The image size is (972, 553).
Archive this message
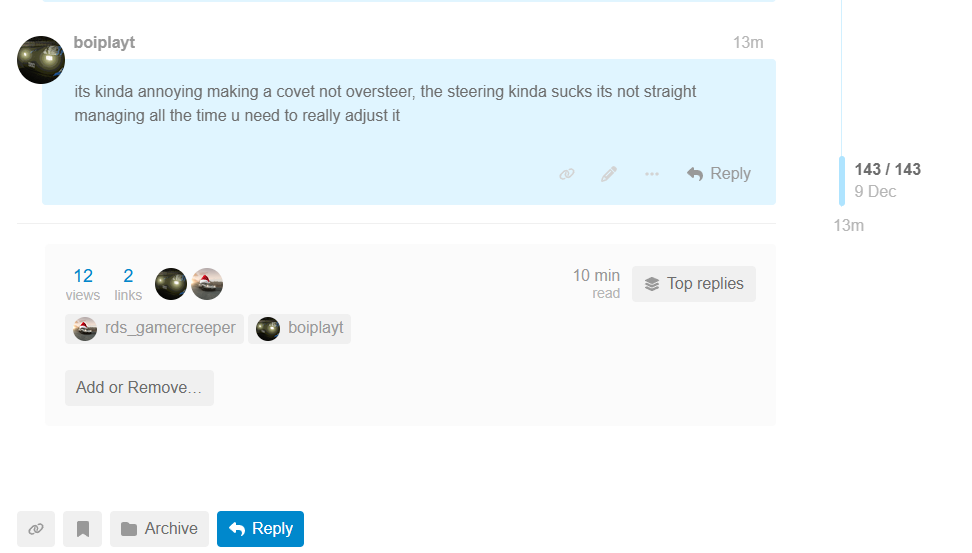[x=160, y=529]
